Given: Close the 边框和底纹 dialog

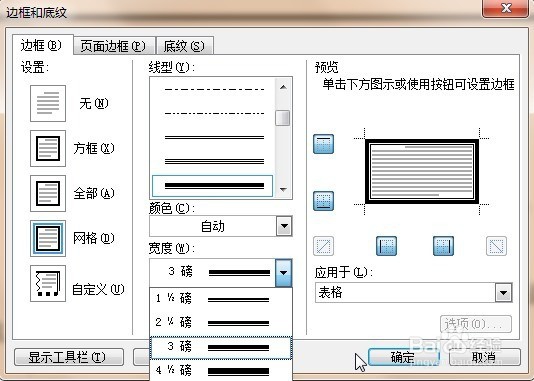Looking at the screenshot, I should [506, 9].
